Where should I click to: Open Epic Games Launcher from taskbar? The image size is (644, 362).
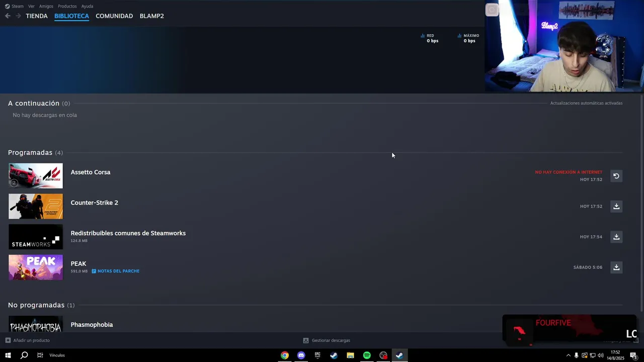pyautogui.click(x=317, y=355)
